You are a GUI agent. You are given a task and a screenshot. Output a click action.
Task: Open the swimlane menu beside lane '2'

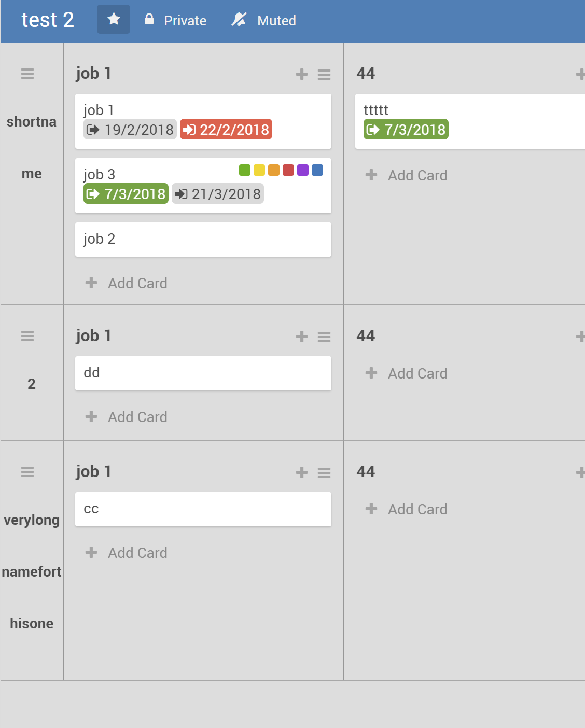tap(27, 336)
